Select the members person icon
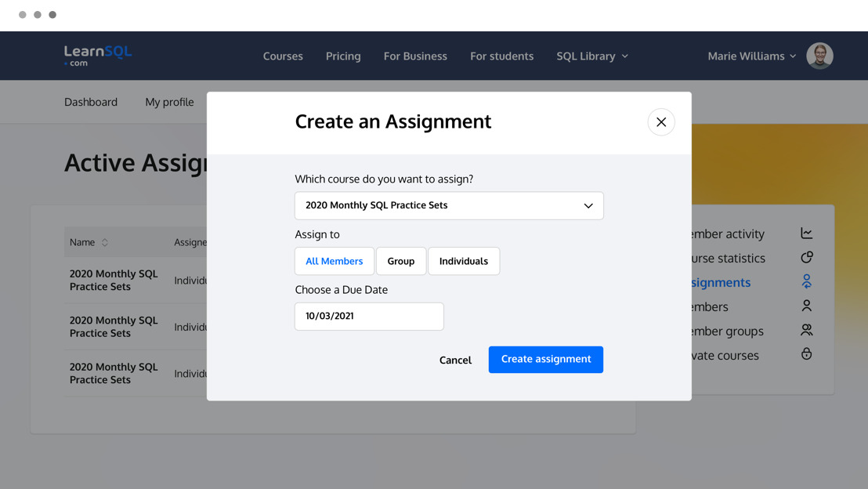The height and width of the screenshot is (489, 868). pyautogui.click(x=806, y=306)
